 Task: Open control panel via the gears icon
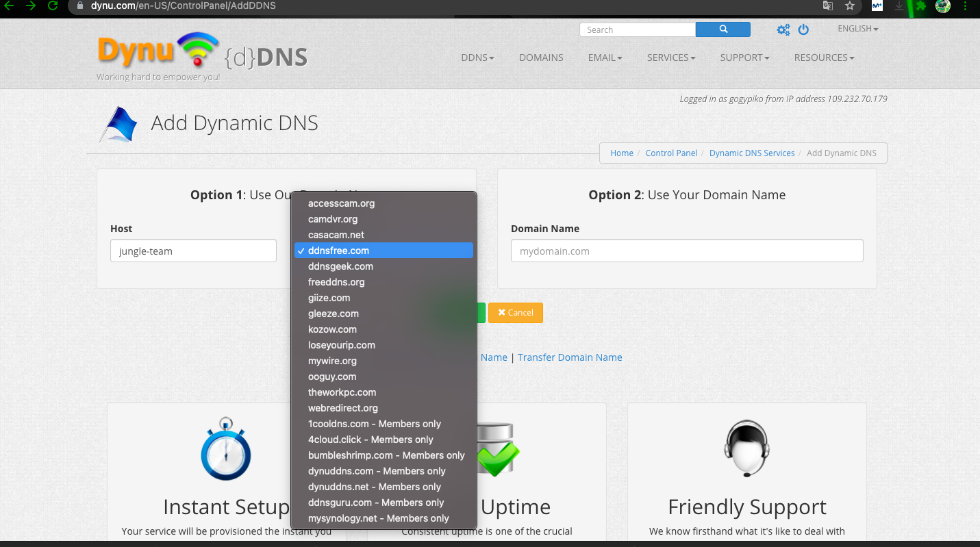pos(783,29)
